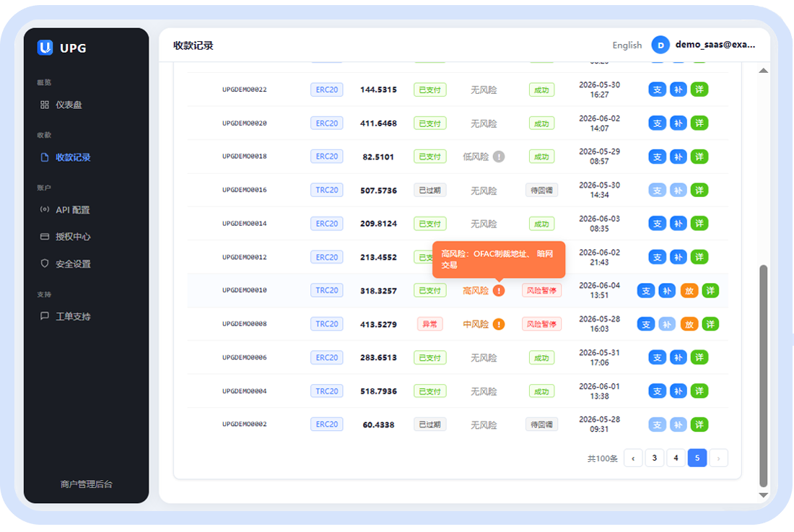Click 详 details for UPGDEMO0018
The image size is (794, 532).
point(699,157)
